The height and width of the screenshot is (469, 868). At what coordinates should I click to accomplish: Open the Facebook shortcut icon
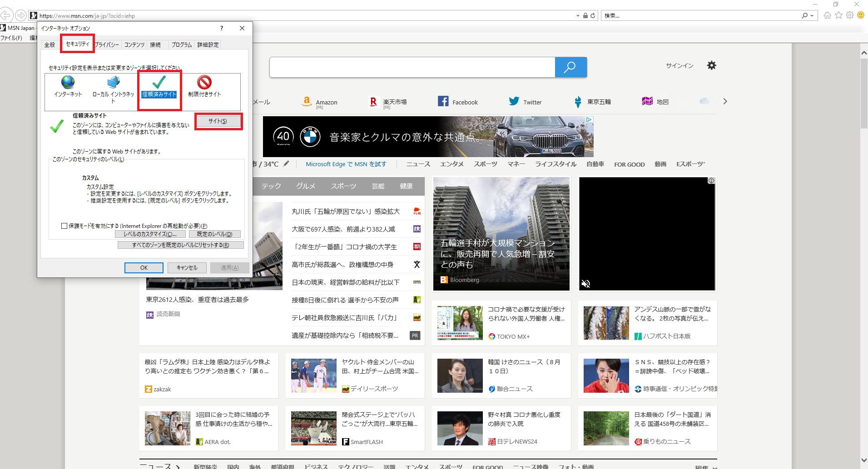tap(443, 102)
